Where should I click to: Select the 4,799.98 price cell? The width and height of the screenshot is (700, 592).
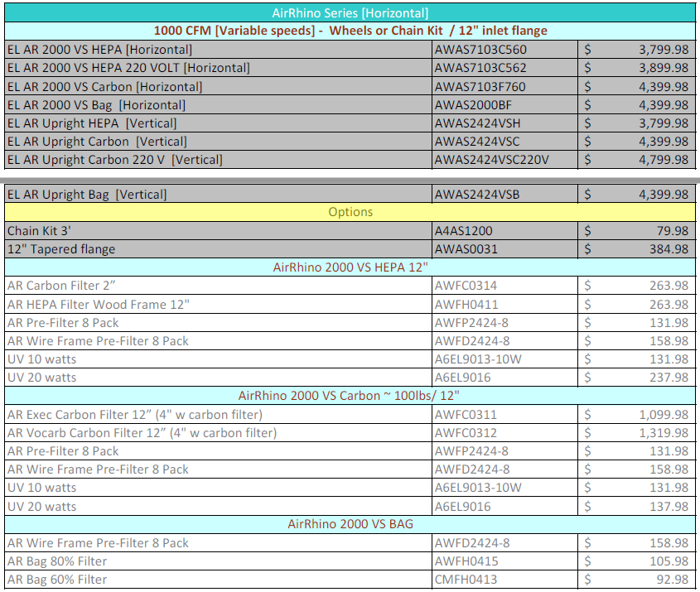(636, 160)
